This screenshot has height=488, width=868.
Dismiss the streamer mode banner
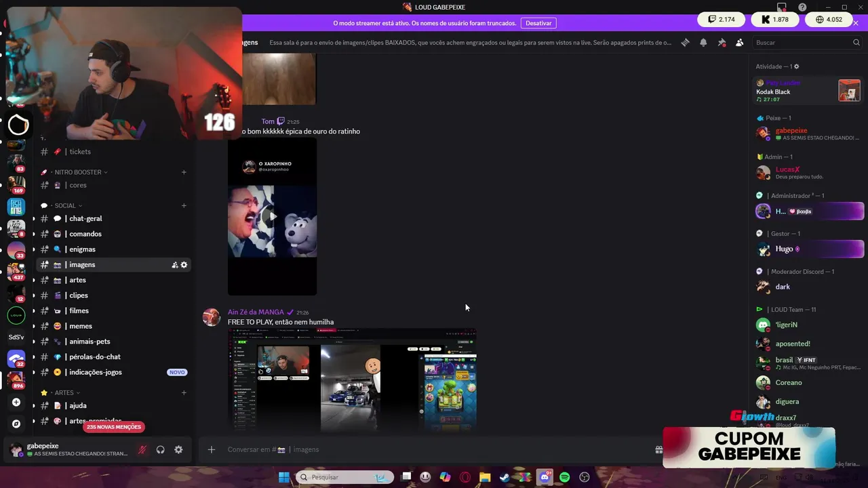click(x=856, y=23)
